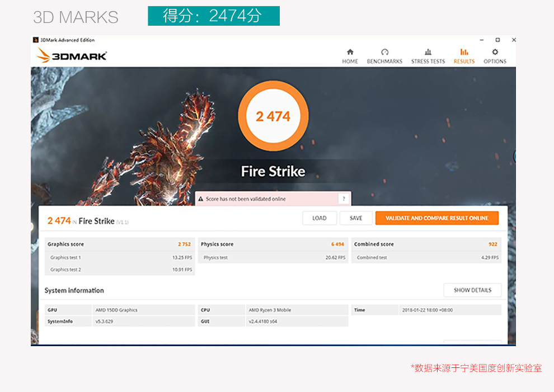Viewport: 554px width, 392px height.
Task: Click the Combined test row
Action: click(x=426, y=257)
